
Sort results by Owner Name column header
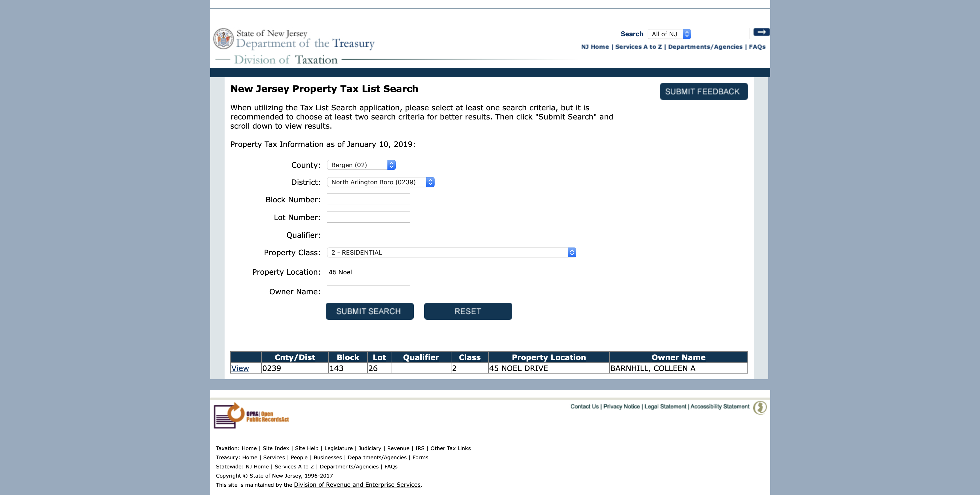pos(678,357)
